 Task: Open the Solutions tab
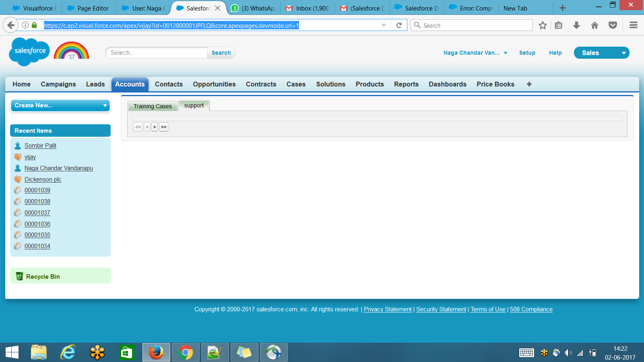331,84
